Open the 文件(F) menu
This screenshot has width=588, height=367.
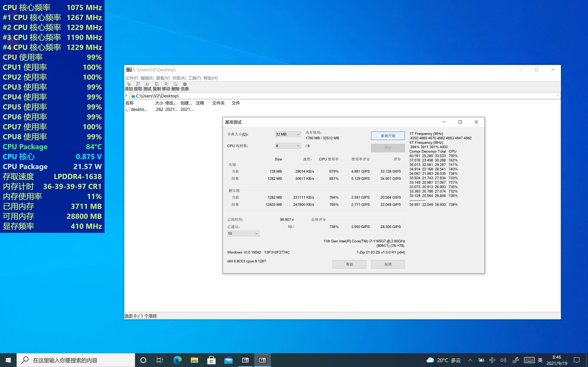click(131, 78)
